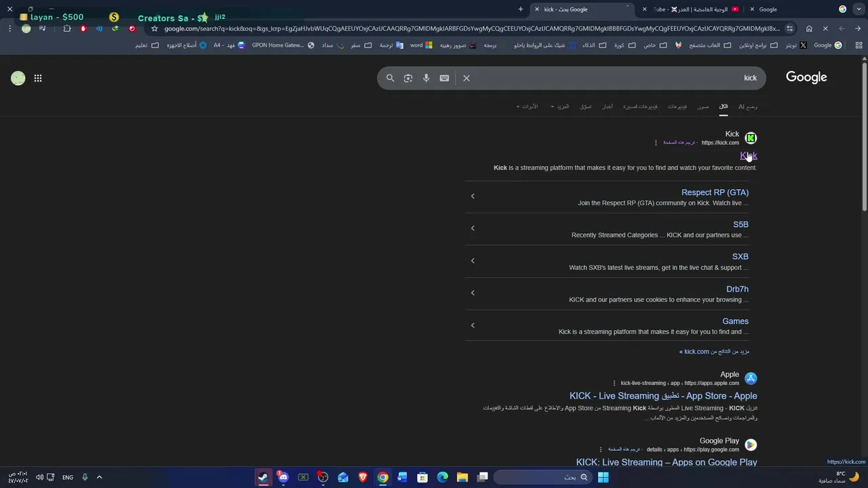Open more options for the Google Play result
The width and height of the screenshot is (868, 488).
coord(601,450)
